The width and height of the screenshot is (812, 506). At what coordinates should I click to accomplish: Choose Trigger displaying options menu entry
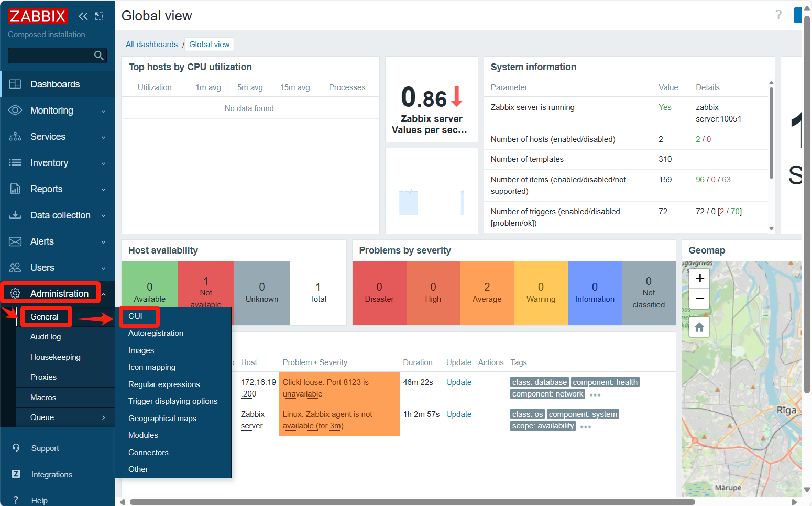pos(173,401)
